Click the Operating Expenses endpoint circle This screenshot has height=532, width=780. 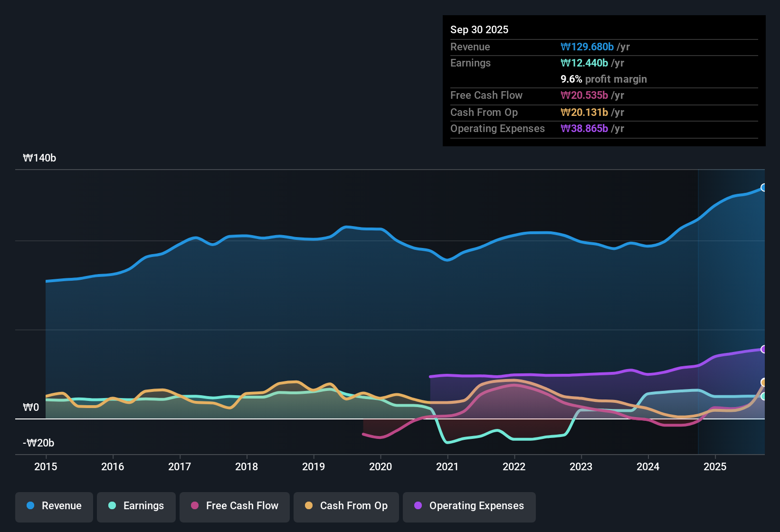coord(764,350)
